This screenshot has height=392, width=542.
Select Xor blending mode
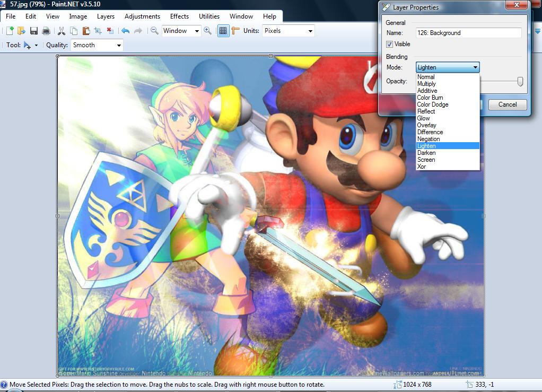[448, 167]
